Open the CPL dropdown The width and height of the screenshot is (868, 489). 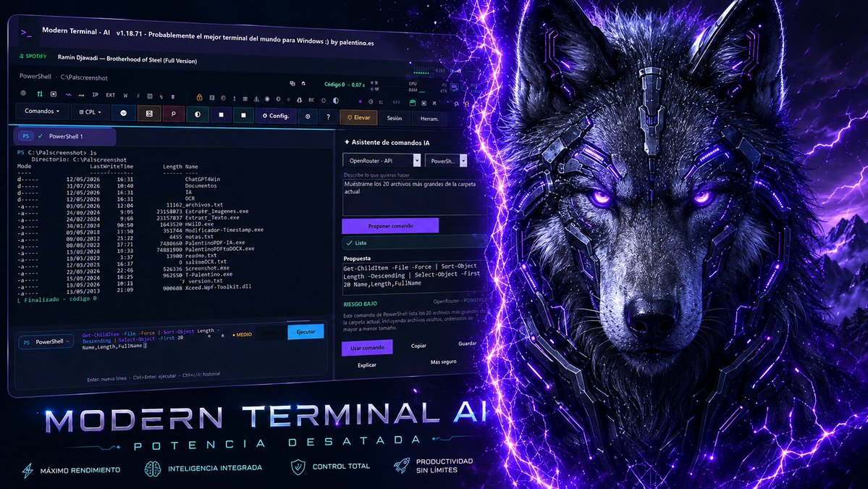[x=90, y=112]
